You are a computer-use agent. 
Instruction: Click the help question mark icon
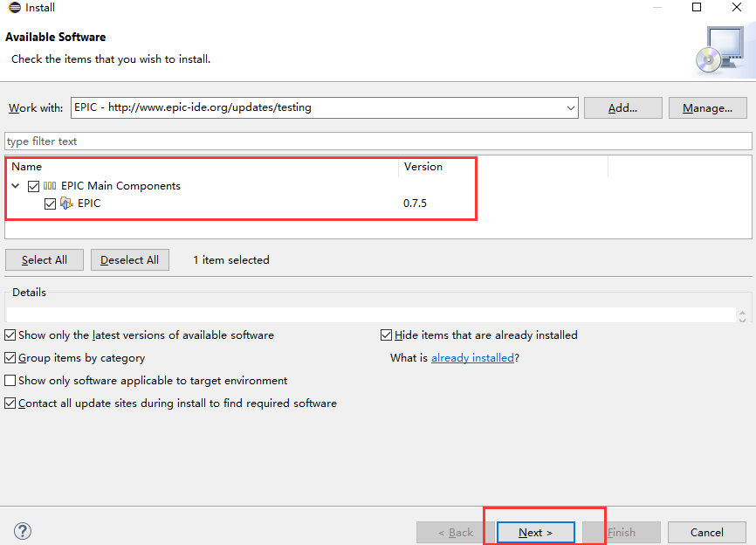(23, 531)
